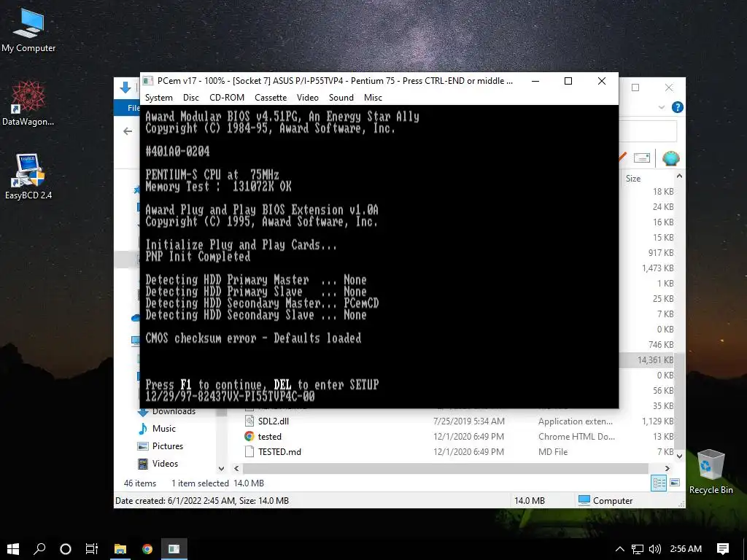Click the network tray icon
Viewport: 747px width, 560px height.
coord(638,548)
